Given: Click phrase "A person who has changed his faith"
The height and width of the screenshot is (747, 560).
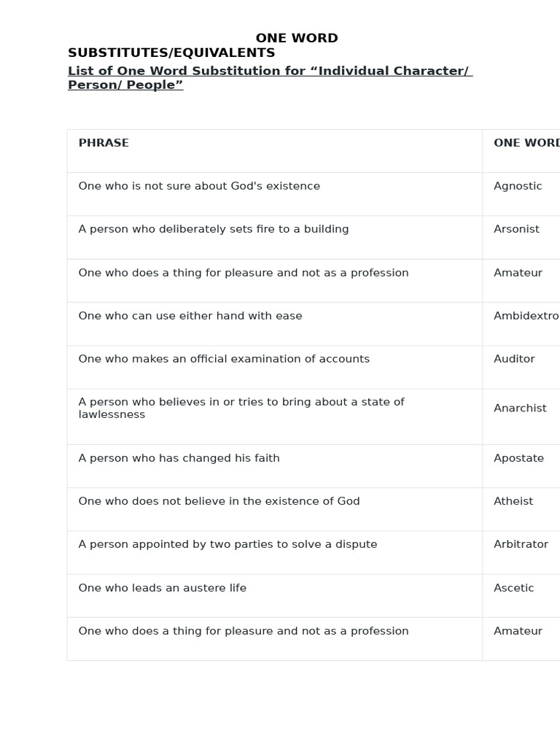Looking at the screenshot, I should (x=179, y=458).
